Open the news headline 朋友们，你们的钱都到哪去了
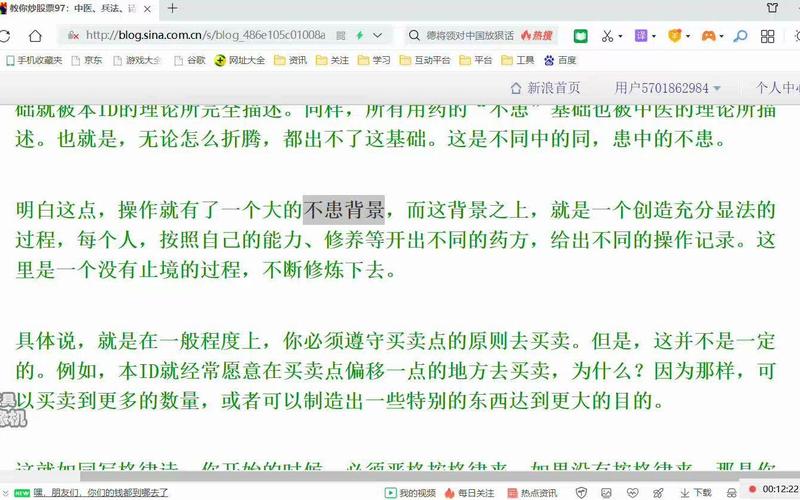Screen dimensions: 800x500 [x=101, y=492]
